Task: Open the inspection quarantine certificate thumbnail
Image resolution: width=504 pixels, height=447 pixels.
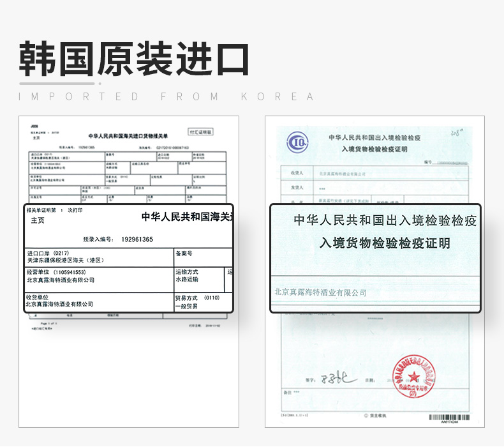Action: tap(374, 271)
